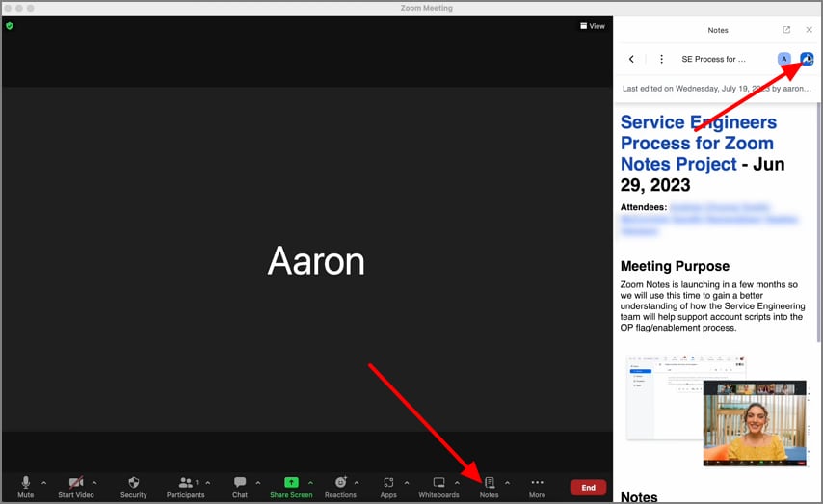Screen dimensions: 823x504
Task: Click the blue share note icon
Action: click(x=807, y=59)
